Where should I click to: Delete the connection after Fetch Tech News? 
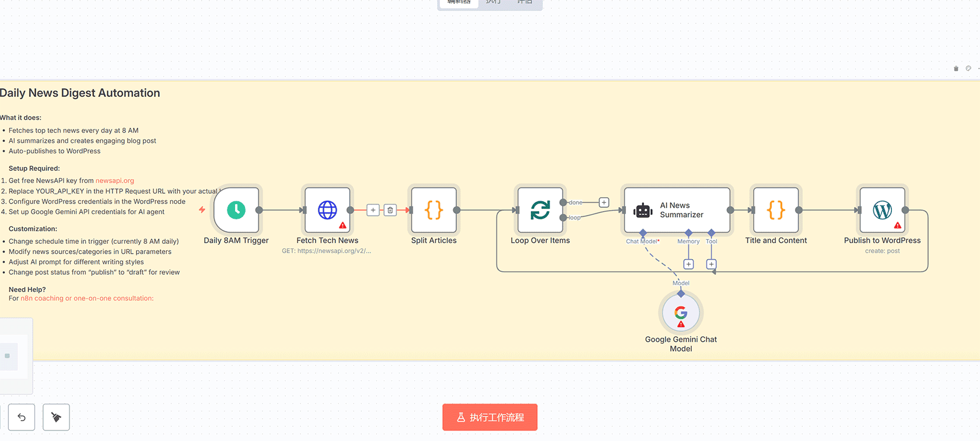point(390,210)
